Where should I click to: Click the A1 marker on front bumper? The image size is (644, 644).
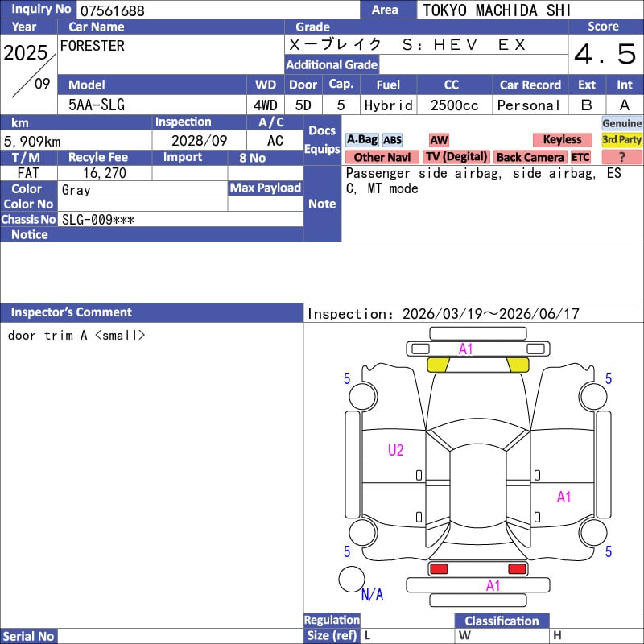click(x=466, y=349)
